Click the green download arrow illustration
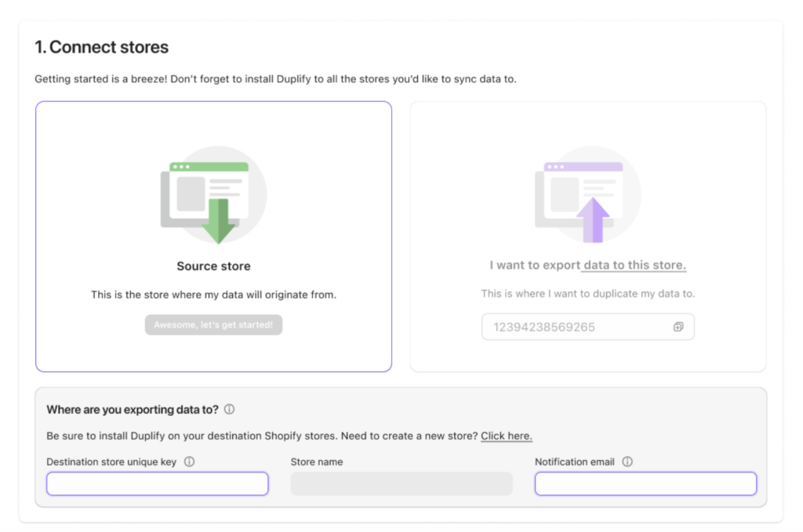 coord(219,221)
